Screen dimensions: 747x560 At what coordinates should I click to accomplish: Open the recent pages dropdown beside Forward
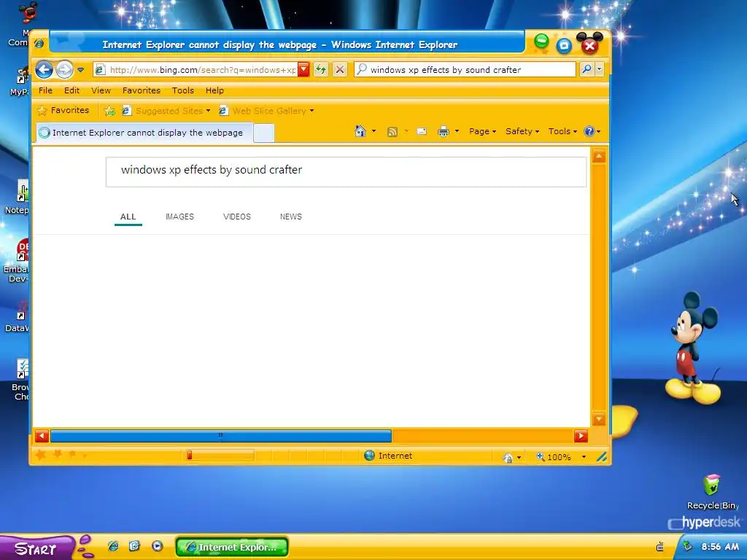[80, 70]
